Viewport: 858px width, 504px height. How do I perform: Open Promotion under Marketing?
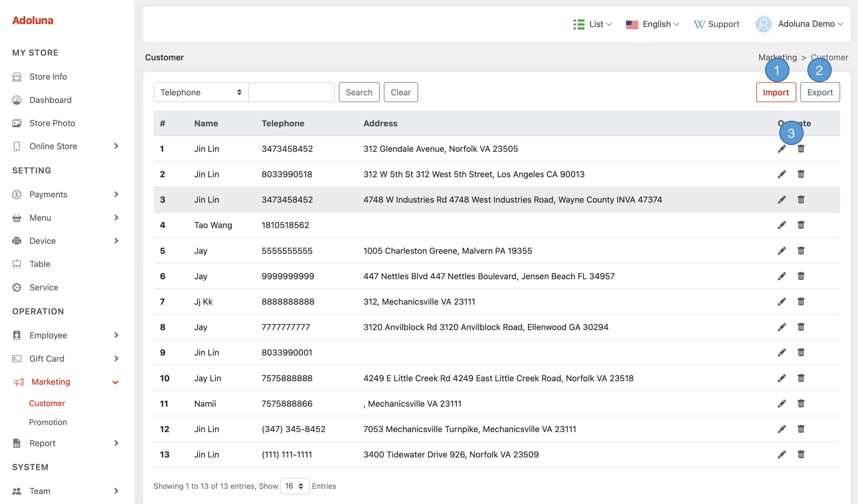point(48,422)
